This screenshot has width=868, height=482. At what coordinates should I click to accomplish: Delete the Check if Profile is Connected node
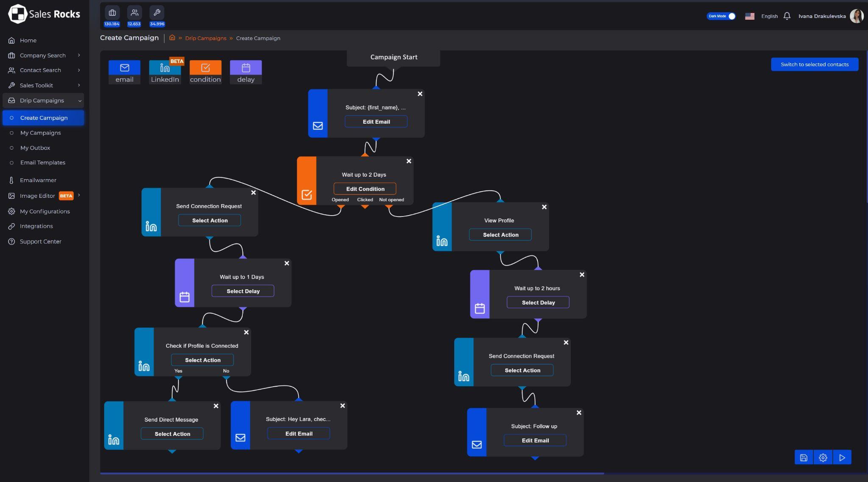[246, 332]
